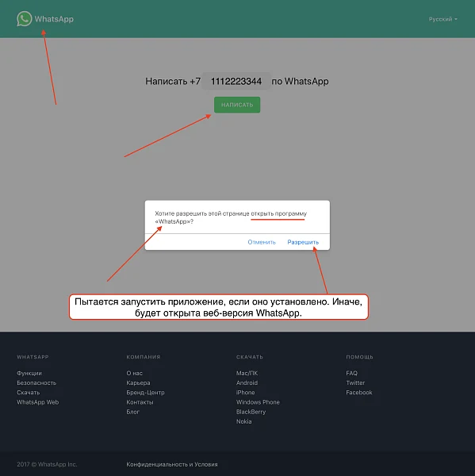
Task: Open the Mac/ПК download link
Action: pos(247,373)
